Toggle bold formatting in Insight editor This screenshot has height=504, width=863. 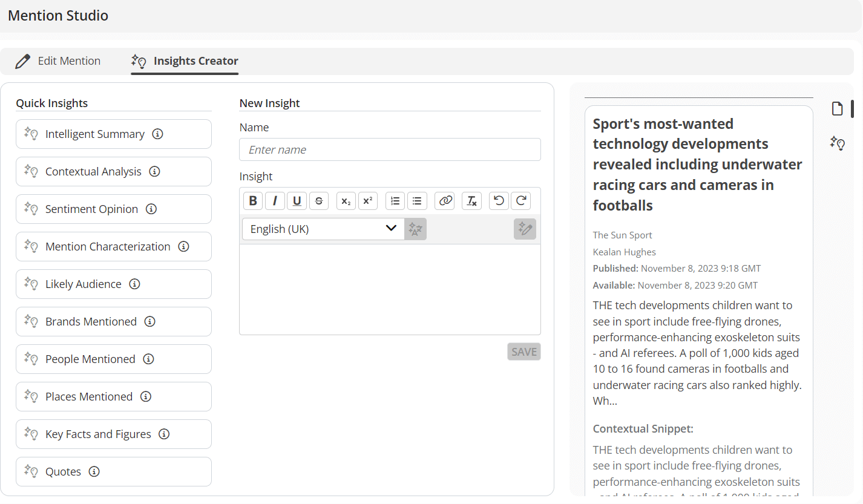(253, 201)
